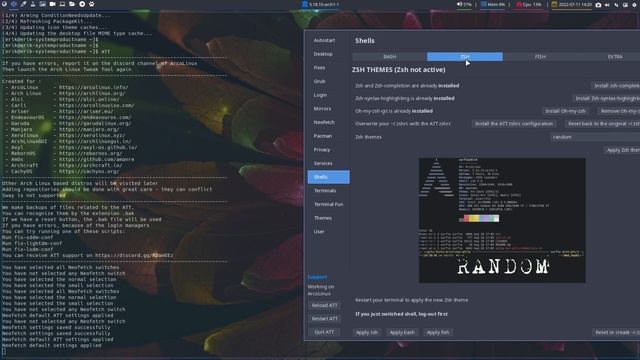Click Reset back to the original zshrc button
The width and height of the screenshot is (640, 360).
(602, 124)
